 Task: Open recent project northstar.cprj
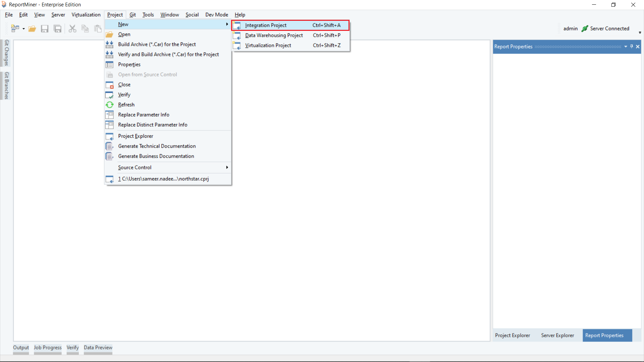163,179
